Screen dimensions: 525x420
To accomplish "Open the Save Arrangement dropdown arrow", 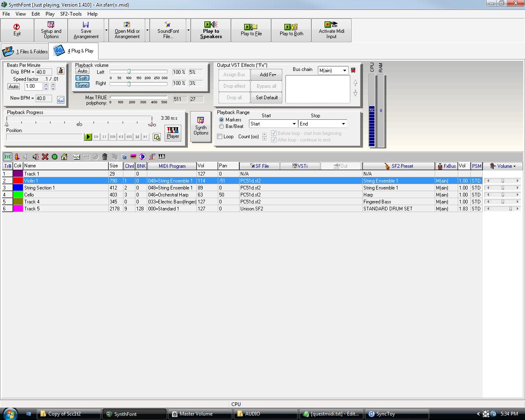I will 106,30.
